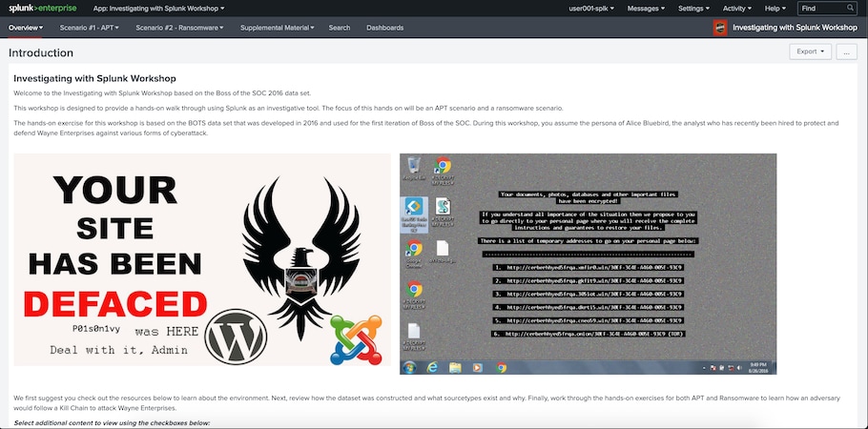The height and width of the screenshot is (429, 868).
Task: Click the Investigating with Splunk Workshop app icon
Action: pyautogui.click(x=719, y=28)
